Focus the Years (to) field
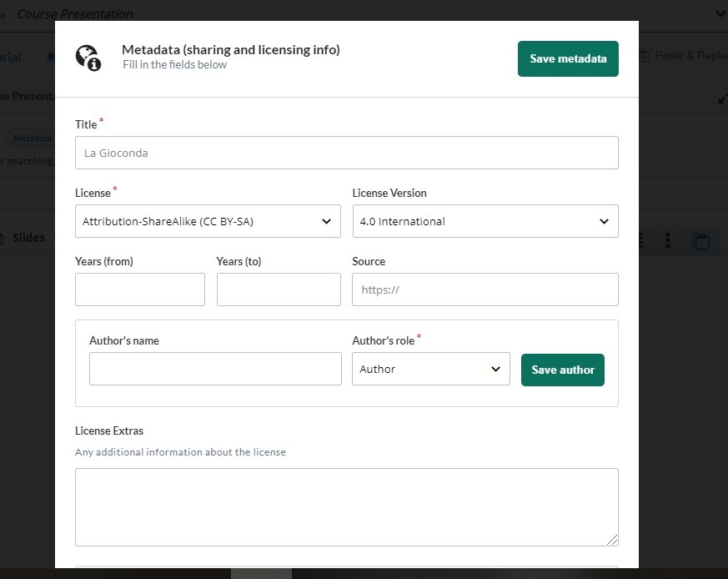Screen dimensions: 728x579 (279, 289)
